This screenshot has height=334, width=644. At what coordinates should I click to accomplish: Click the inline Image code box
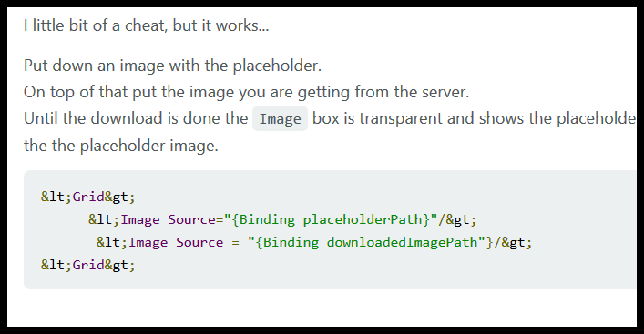[281, 118]
